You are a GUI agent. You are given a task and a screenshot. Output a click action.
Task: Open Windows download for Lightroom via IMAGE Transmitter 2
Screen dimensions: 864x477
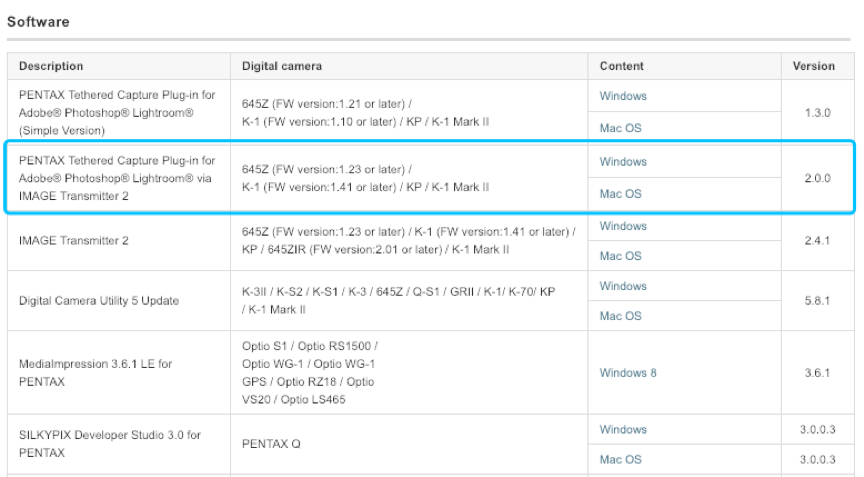[623, 162]
